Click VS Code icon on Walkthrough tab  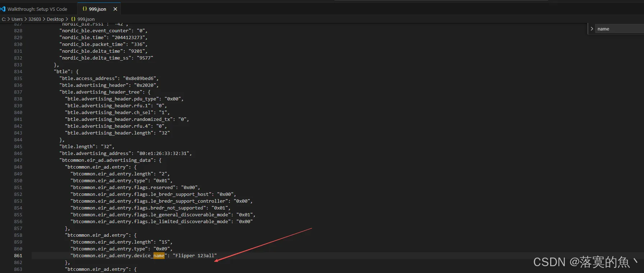coord(3,9)
